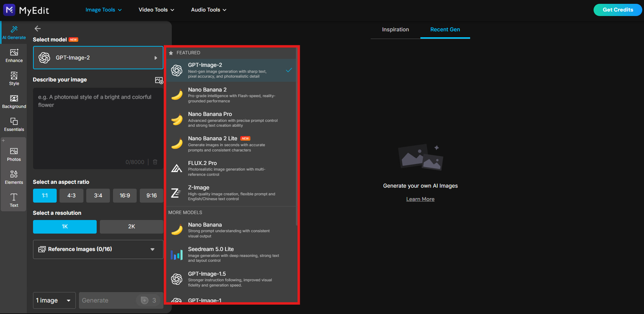Choose the Nano Banana model under More Models
The height and width of the screenshot is (314, 644).
pos(231,230)
